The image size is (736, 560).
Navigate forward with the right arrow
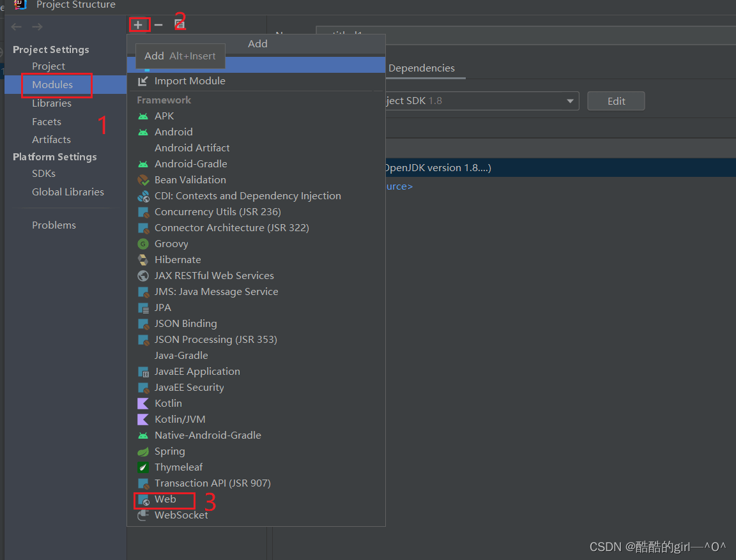click(x=37, y=27)
